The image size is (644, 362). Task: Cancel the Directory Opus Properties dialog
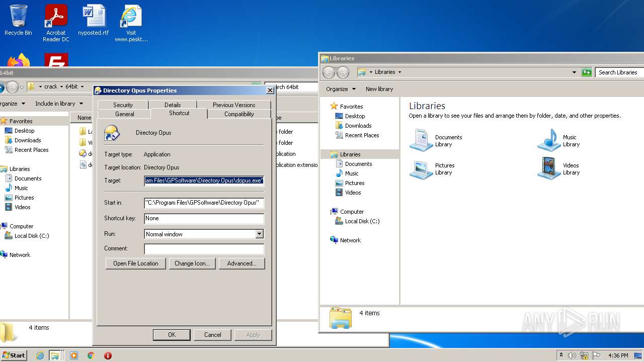pos(212,335)
